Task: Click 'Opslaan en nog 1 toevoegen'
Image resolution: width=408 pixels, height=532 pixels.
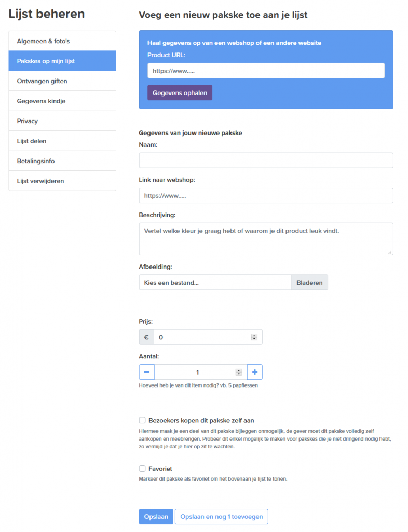Action: tap(222, 517)
